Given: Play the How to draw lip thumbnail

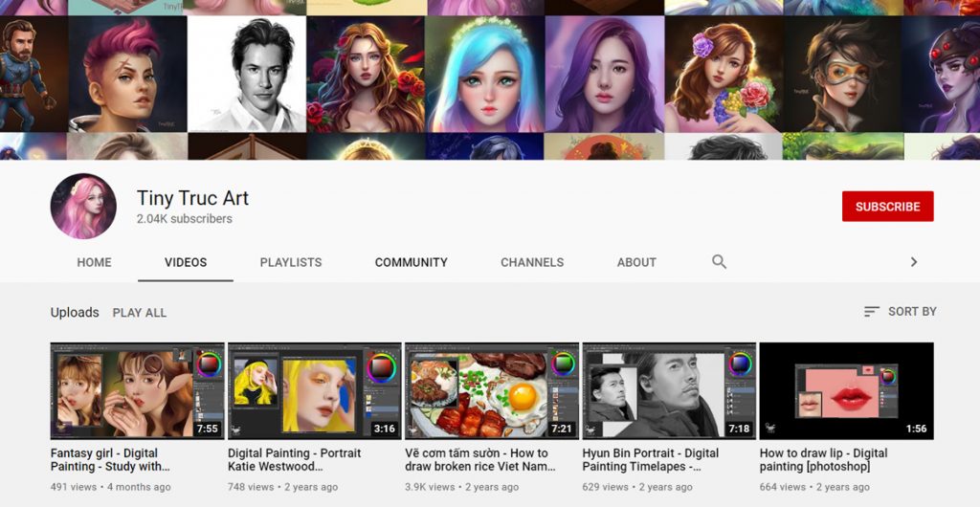Looking at the screenshot, I should (x=846, y=390).
